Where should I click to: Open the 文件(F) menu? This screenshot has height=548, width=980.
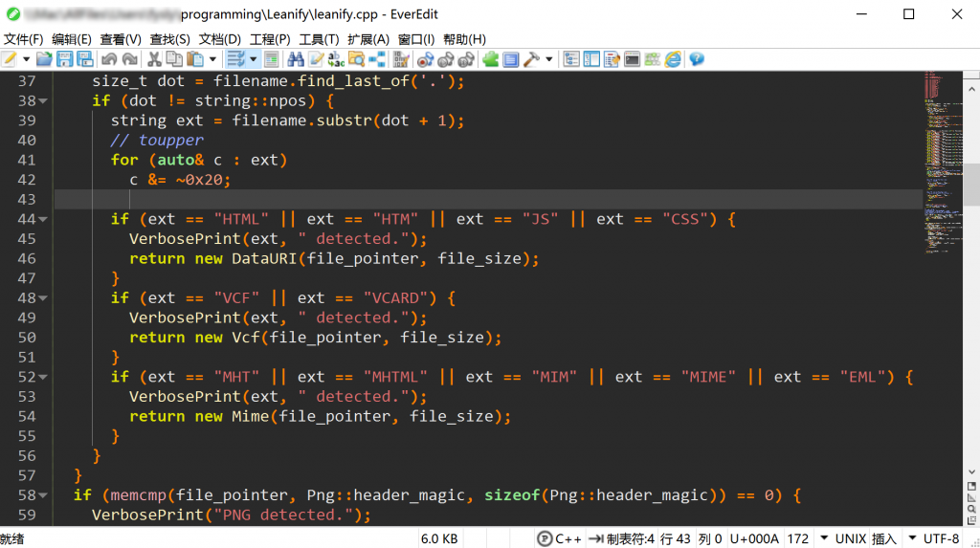23,39
